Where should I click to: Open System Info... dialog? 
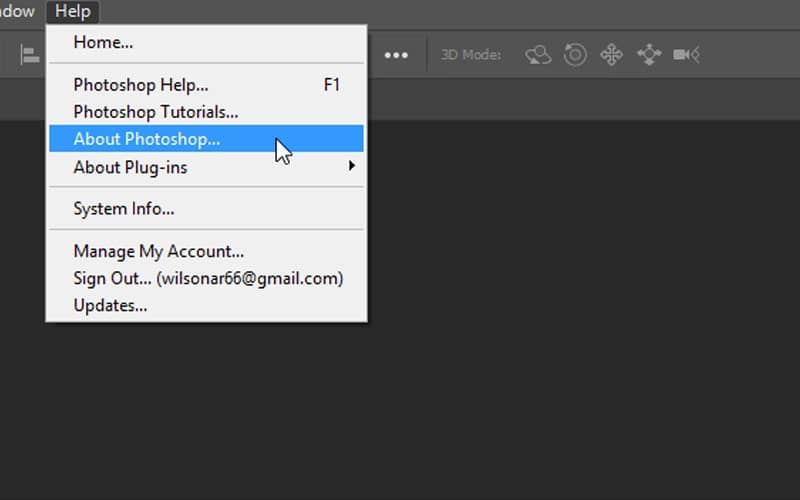[206, 209]
